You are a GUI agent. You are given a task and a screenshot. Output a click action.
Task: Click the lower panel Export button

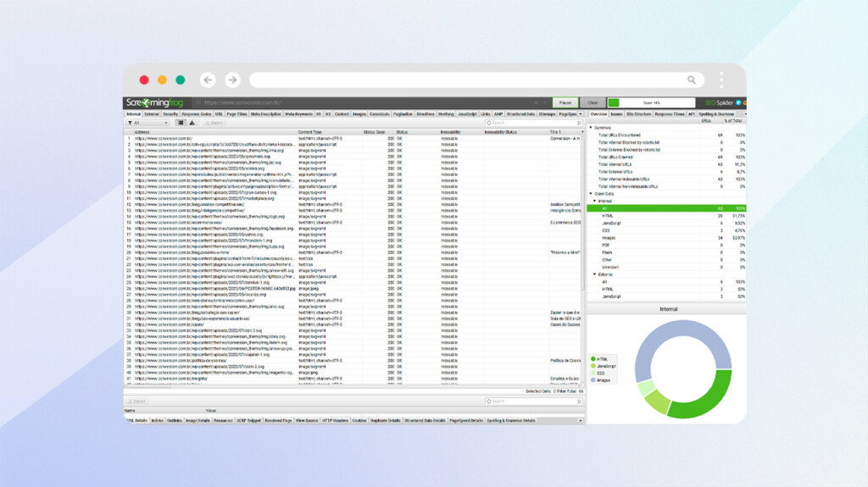point(136,401)
